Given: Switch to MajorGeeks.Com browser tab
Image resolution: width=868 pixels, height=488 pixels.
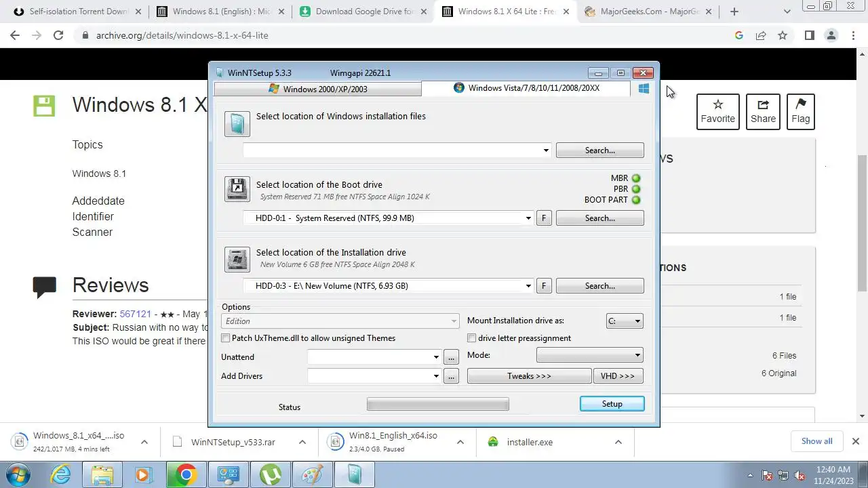Looking at the screenshot, I should click(648, 12).
